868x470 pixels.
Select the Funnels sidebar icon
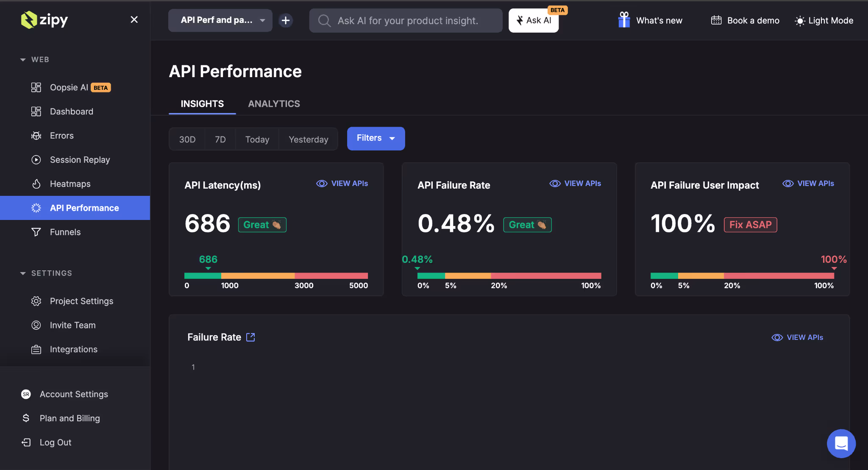click(x=36, y=232)
